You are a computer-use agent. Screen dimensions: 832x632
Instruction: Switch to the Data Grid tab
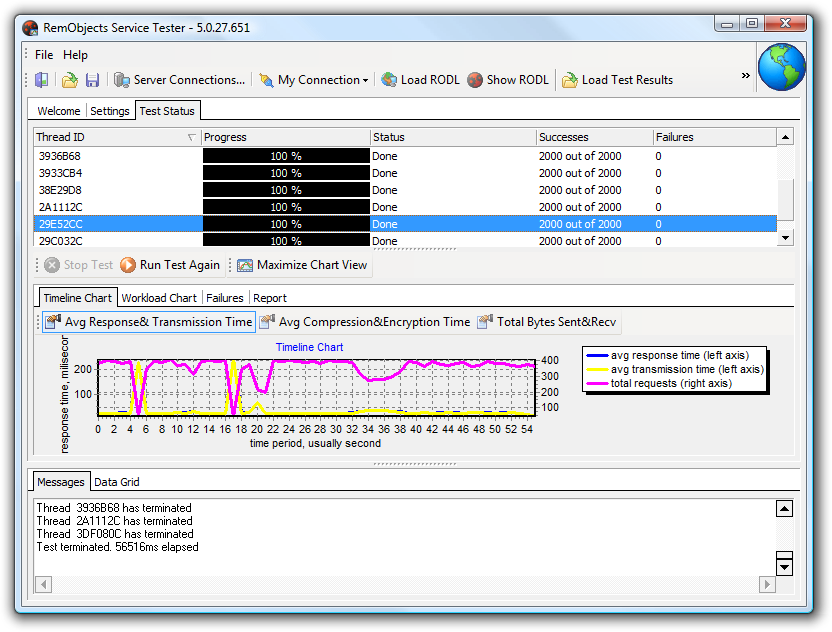[117, 482]
